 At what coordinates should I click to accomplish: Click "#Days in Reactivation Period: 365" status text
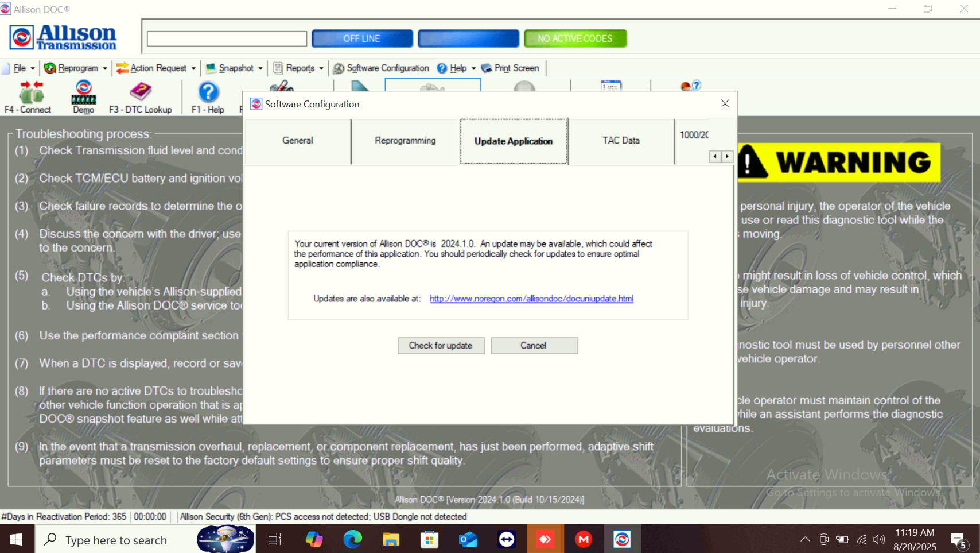click(x=64, y=517)
